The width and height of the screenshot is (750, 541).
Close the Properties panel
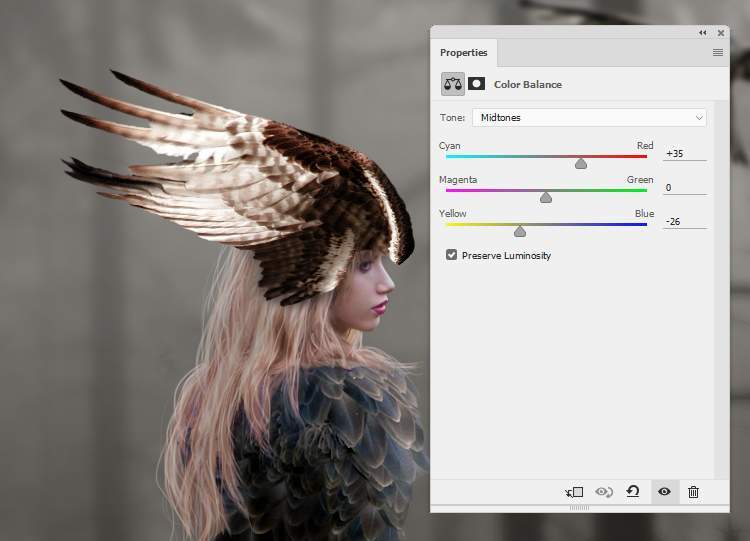point(721,33)
